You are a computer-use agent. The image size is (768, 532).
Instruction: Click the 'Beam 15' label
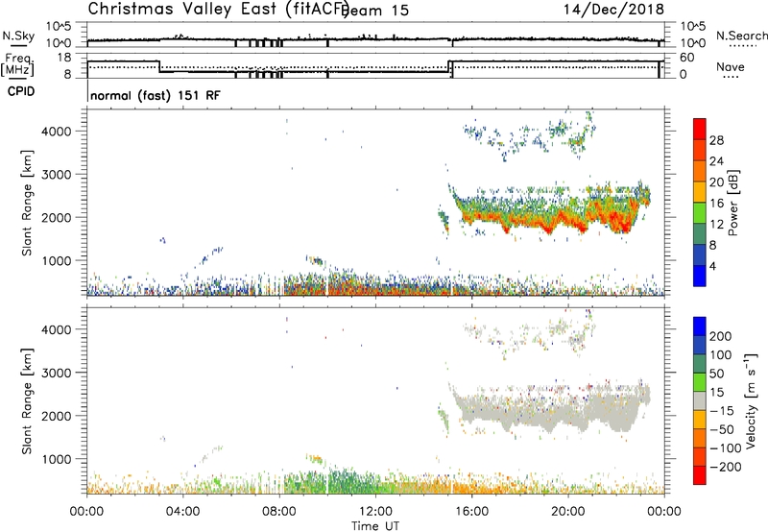point(375,11)
